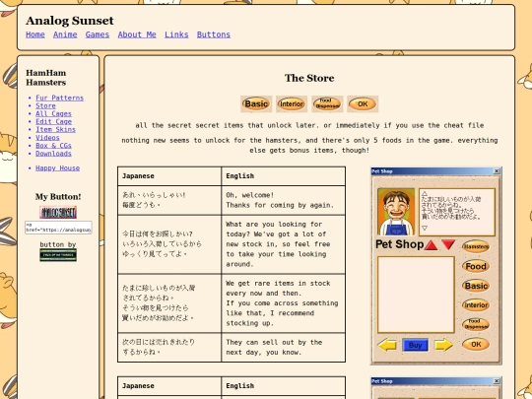
Task: Open the Edit Cage link
Action: pyautogui.click(x=53, y=121)
